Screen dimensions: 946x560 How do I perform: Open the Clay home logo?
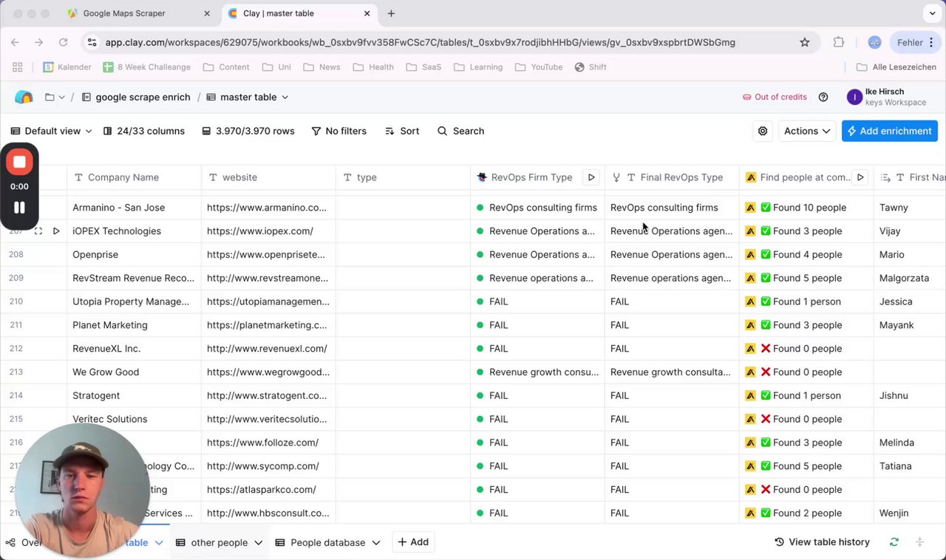(24, 97)
